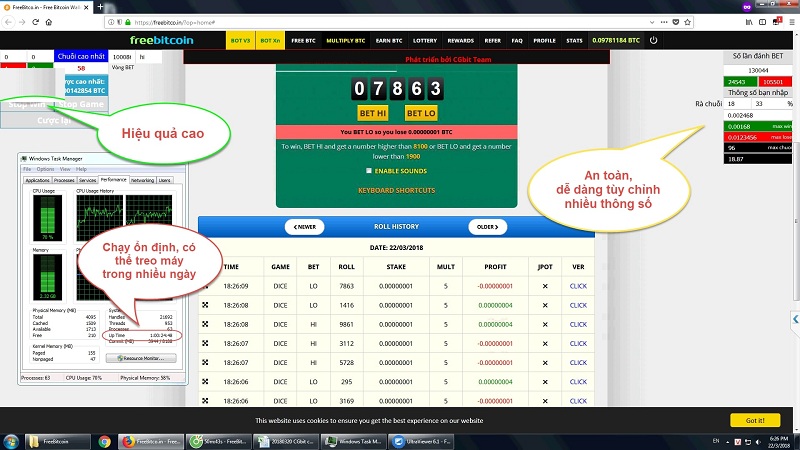Open Options menu in Windows Task Manager

point(45,169)
